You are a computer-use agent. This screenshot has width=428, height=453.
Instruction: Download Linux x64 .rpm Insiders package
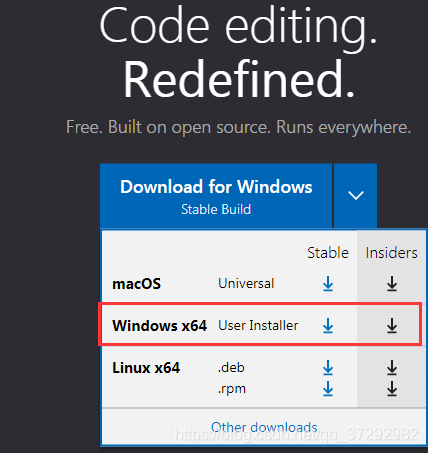[392, 389]
